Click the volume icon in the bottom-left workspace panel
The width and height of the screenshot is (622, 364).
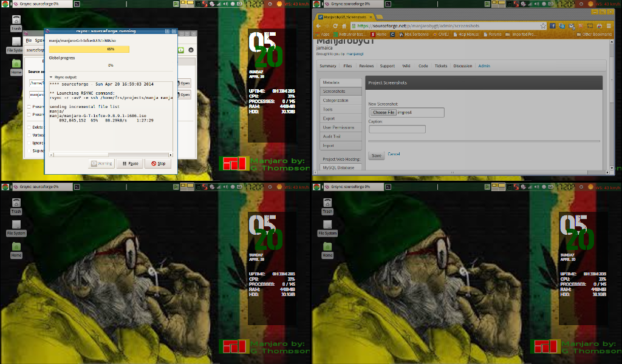tap(226, 187)
